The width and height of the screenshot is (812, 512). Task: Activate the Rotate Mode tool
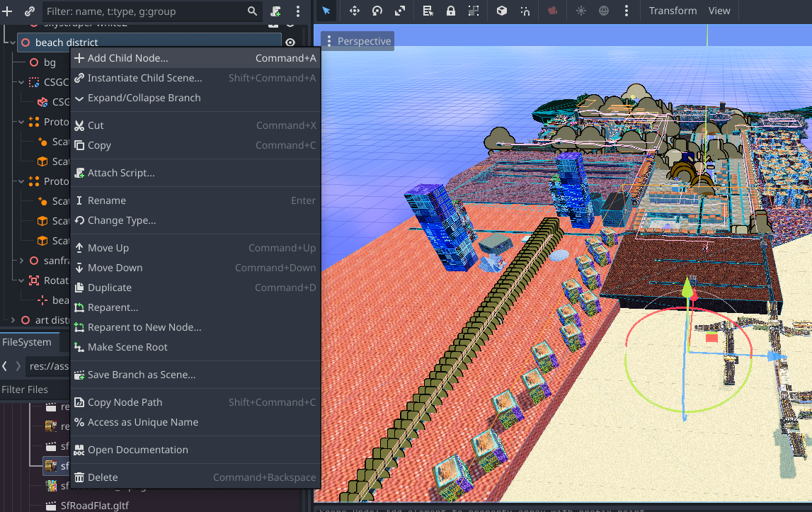point(377,11)
